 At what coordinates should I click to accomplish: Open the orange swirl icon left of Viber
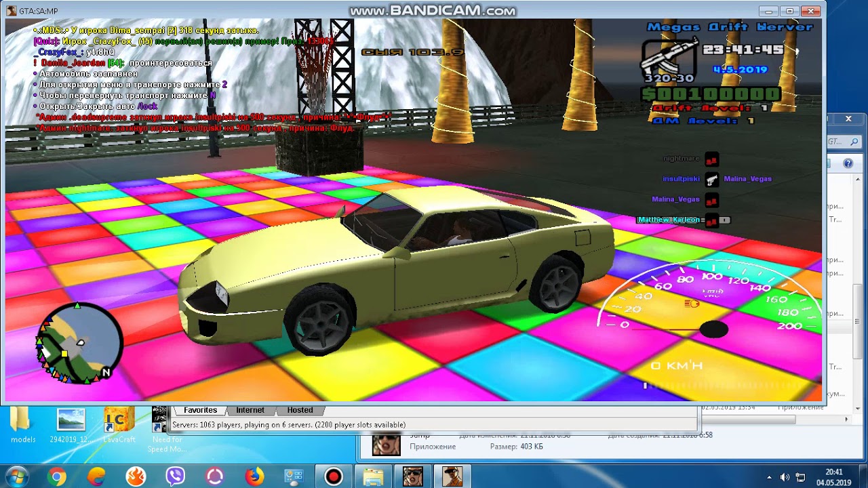click(x=136, y=476)
